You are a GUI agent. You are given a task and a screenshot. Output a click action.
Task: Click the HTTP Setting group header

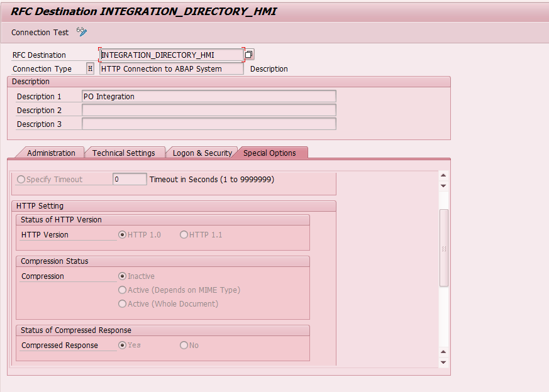174,206
